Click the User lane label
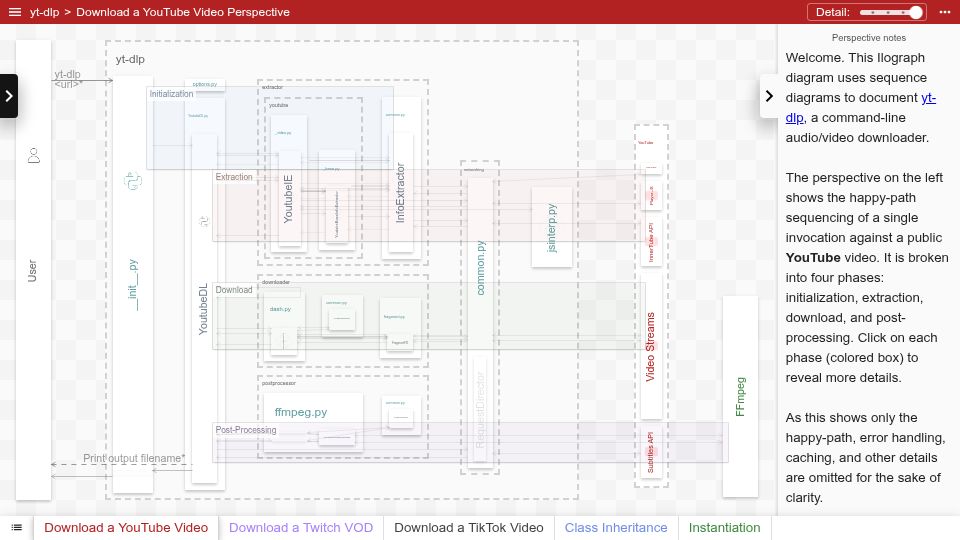Image resolution: width=960 pixels, height=540 pixels. coord(32,271)
